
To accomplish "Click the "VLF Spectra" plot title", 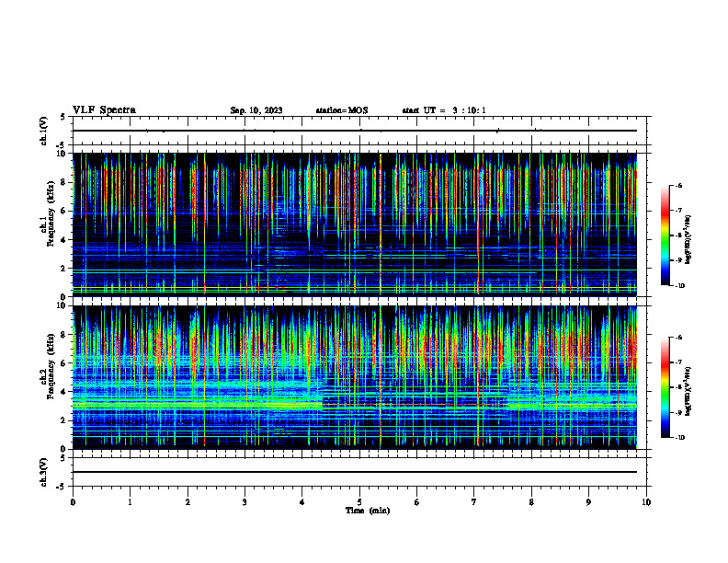I will click(104, 110).
